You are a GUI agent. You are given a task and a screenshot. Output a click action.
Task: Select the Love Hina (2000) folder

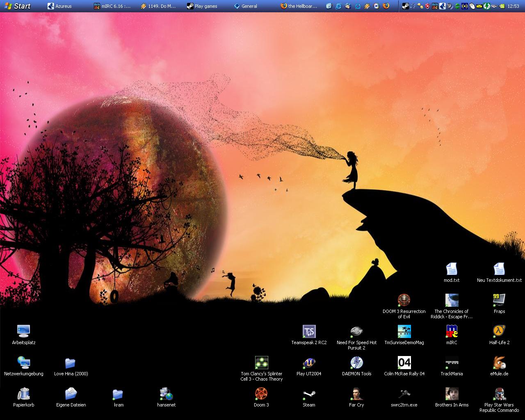point(71,363)
